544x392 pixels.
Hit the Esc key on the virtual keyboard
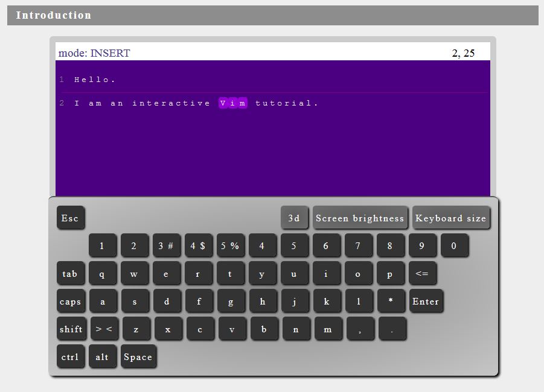[71, 218]
